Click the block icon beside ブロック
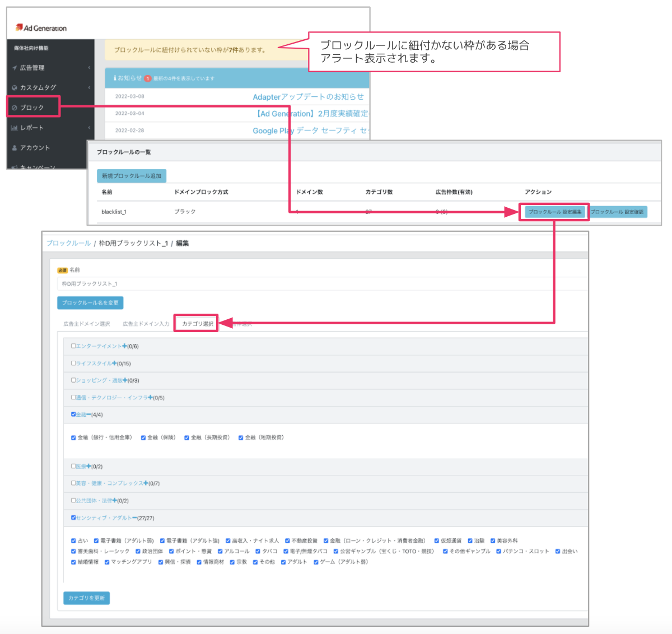 pos(15,108)
